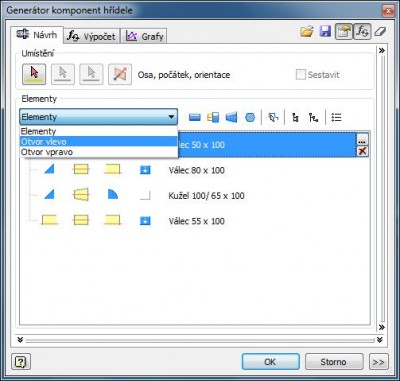The image size is (400, 381).
Task: Expand the dialog with the >> button
Action: click(x=379, y=362)
